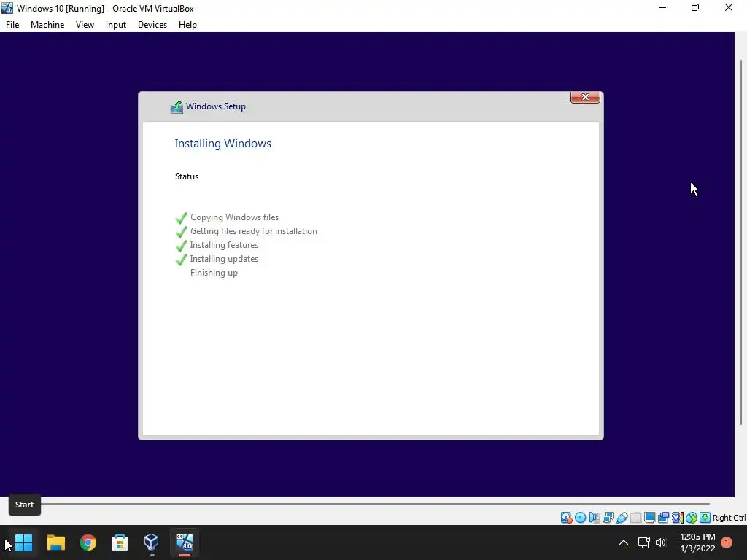747x560 pixels.
Task: Click the Windows Start button
Action: 23,542
